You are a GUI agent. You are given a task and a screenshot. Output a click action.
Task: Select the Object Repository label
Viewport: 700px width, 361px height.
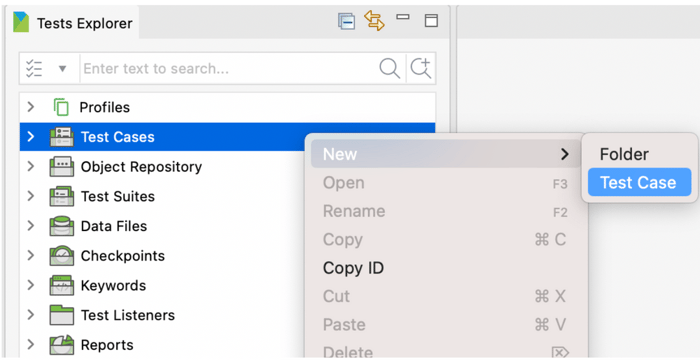(x=141, y=167)
